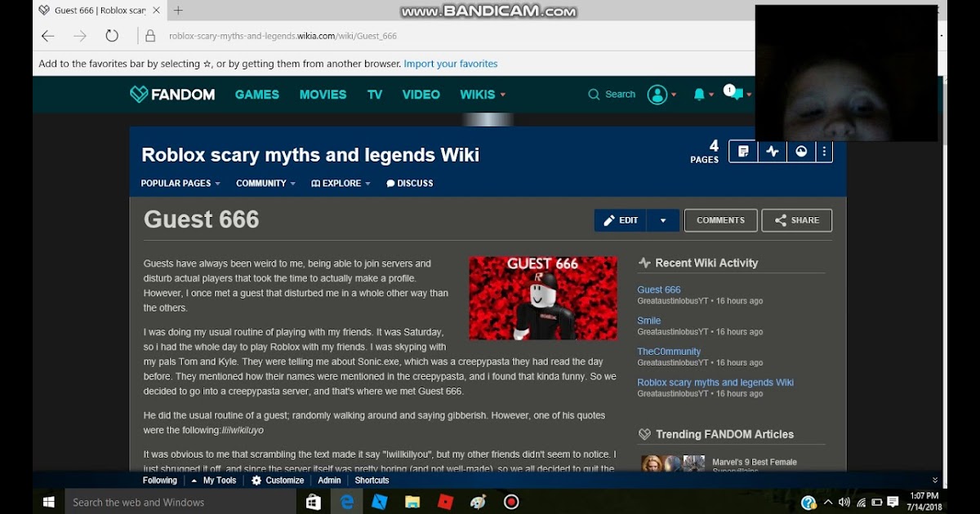The width and height of the screenshot is (980, 514).
Task: Open the GAMES menu
Action: point(257,95)
